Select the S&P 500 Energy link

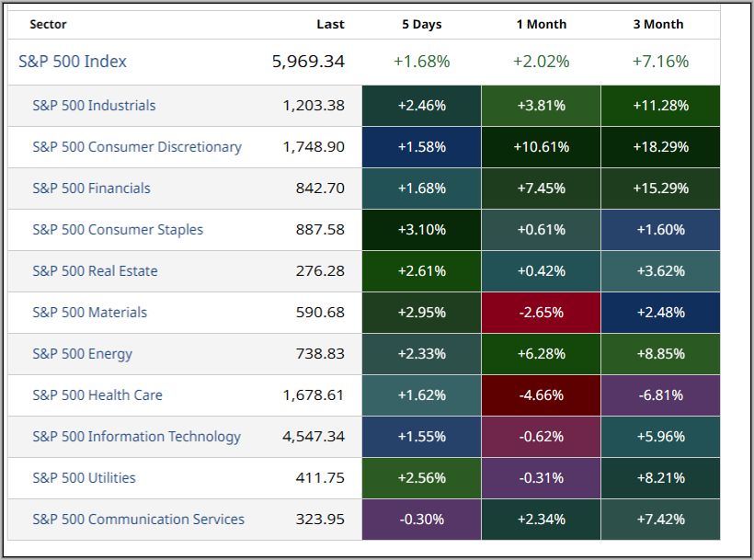click(82, 354)
